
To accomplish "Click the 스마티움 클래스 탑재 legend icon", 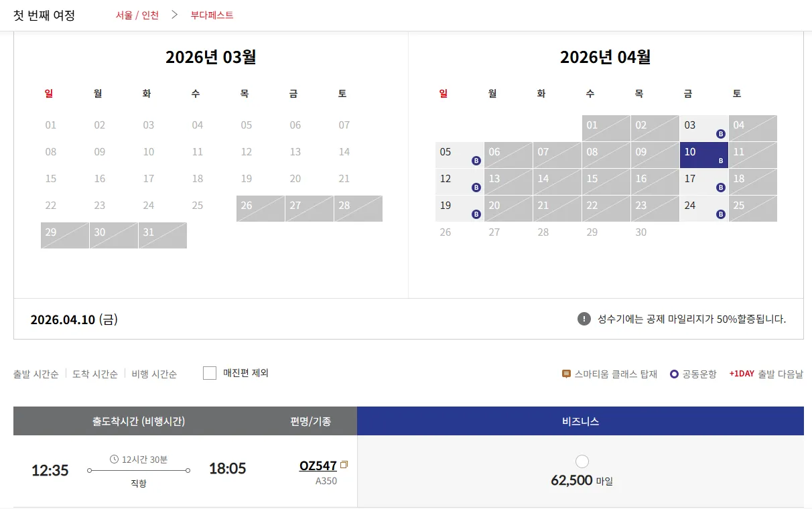I will (x=566, y=374).
